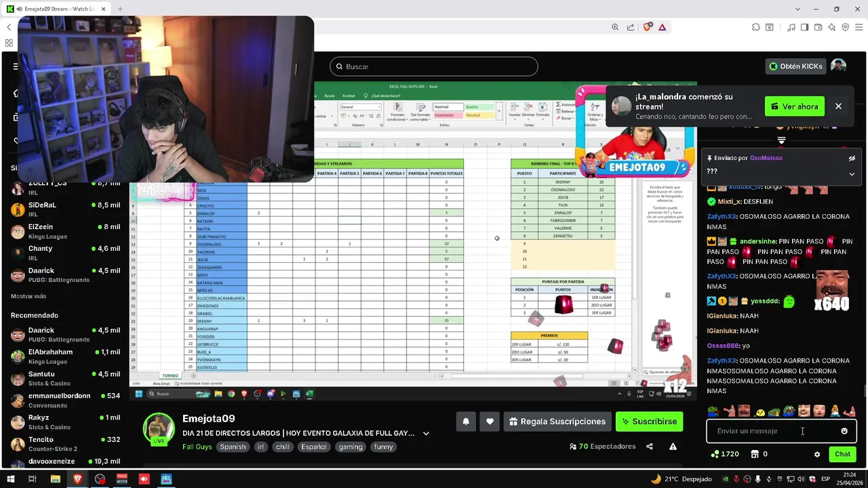
Task: Open the channel points icon showing 1720
Action: pyautogui.click(x=724, y=454)
